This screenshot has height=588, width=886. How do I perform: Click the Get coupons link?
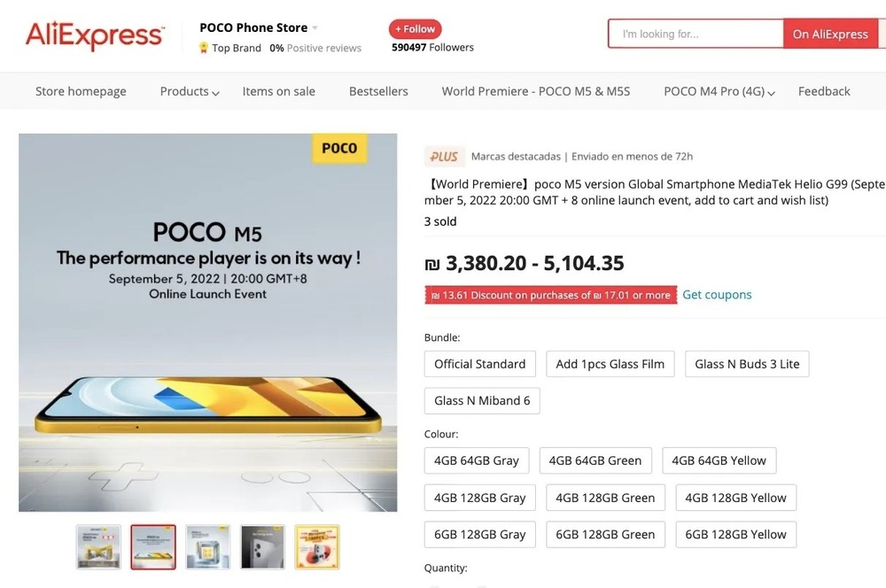[717, 295]
